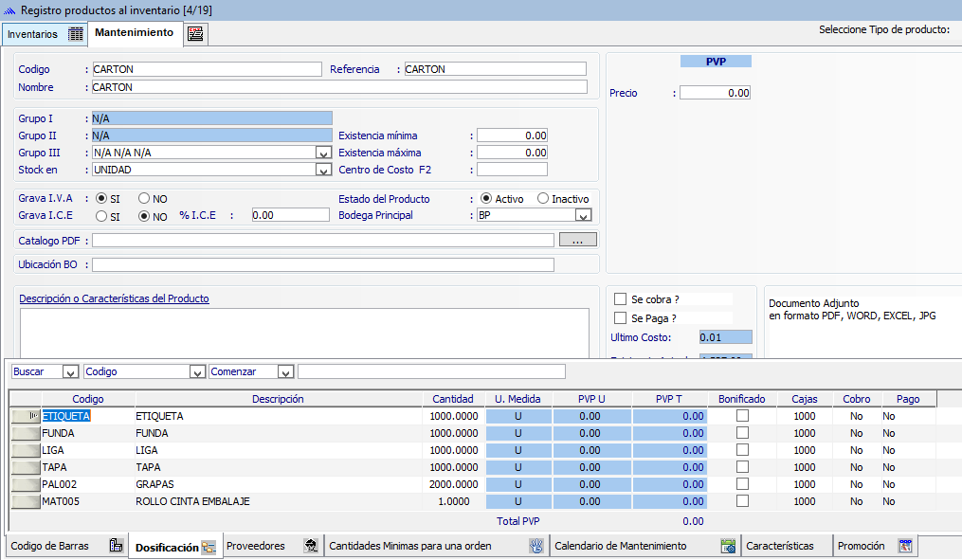The height and width of the screenshot is (560, 962).
Task: Tick Bonificado checkbox for ETIQUETA row
Action: coord(742,416)
